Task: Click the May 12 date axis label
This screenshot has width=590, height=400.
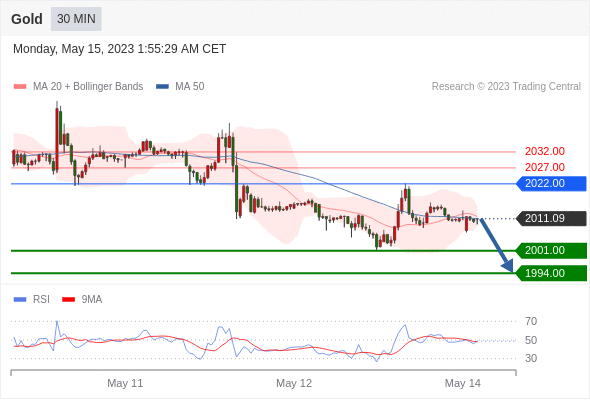Action: point(294,383)
